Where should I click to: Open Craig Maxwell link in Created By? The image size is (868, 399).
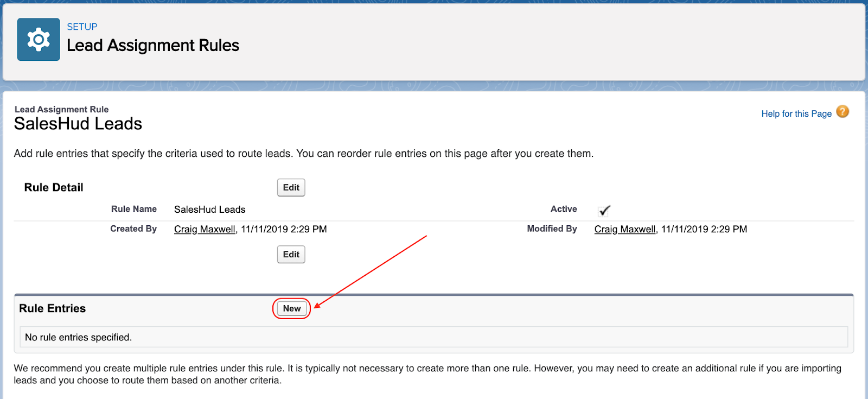point(205,229)
